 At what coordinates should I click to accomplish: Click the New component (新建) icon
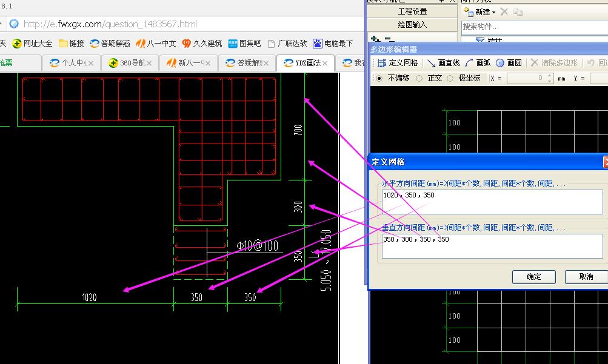tap(469, 12)
